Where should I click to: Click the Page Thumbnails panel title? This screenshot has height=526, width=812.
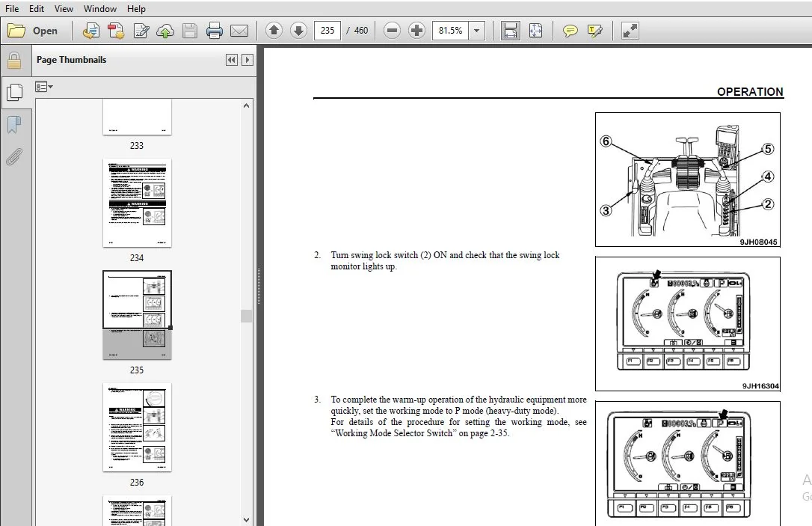point(72,60)
